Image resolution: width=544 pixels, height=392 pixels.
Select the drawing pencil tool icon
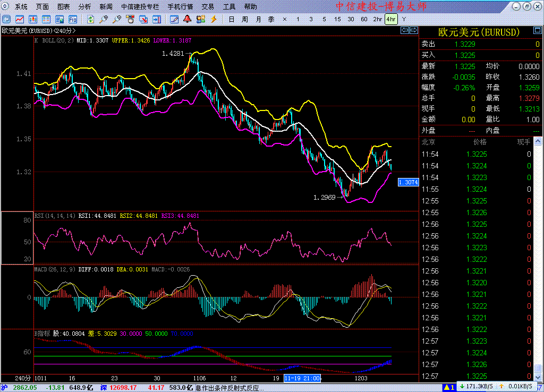click(174, 19)
